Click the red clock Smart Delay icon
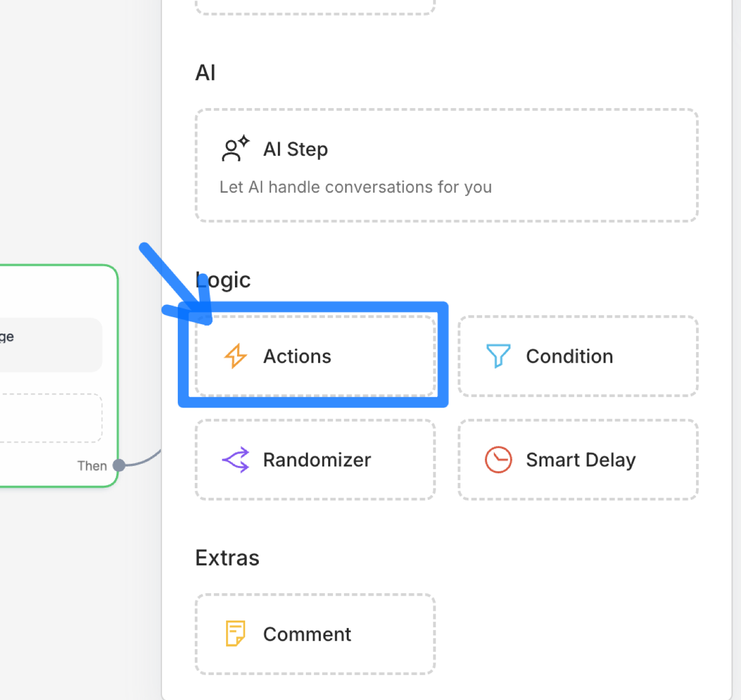 pyautogui.click(x=498, y=460)
